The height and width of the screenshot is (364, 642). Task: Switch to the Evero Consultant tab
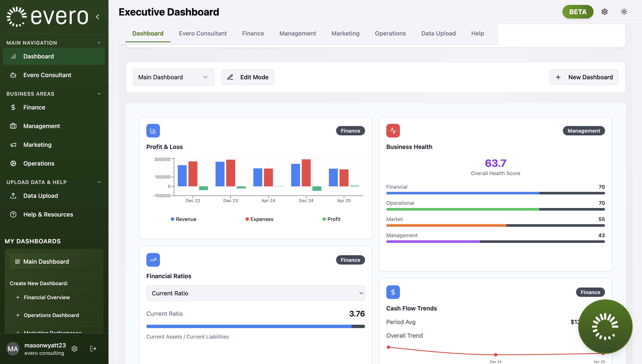coord(203,33)
